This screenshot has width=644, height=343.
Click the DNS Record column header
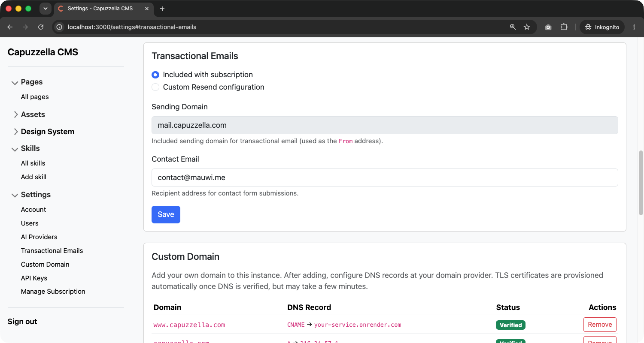(309, 307)
